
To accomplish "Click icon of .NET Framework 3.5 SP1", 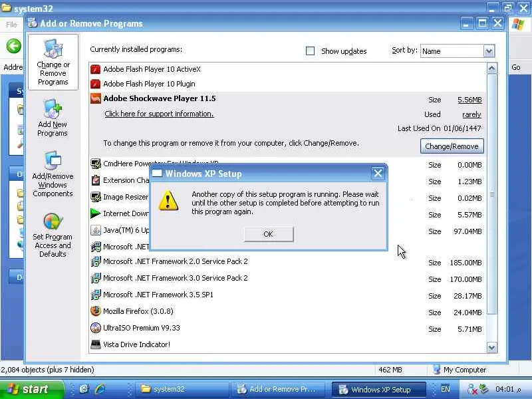I will pyautogui.click(x=96, y=295).
